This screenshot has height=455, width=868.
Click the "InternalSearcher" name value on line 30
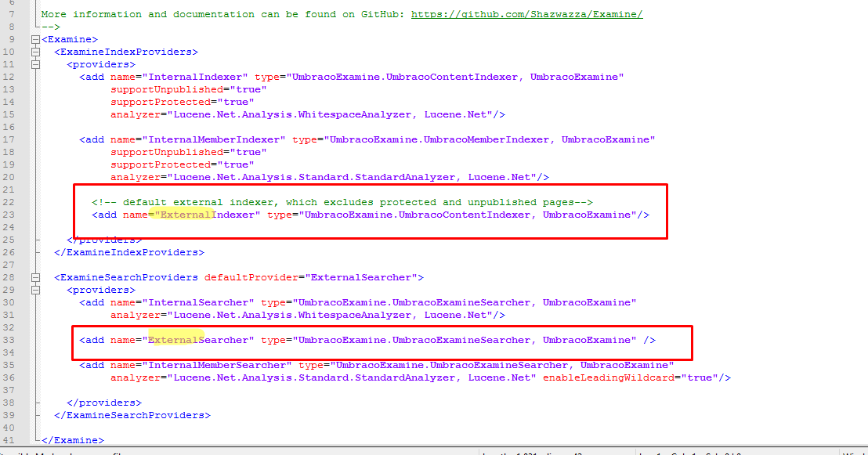click(x=198, y=303)
